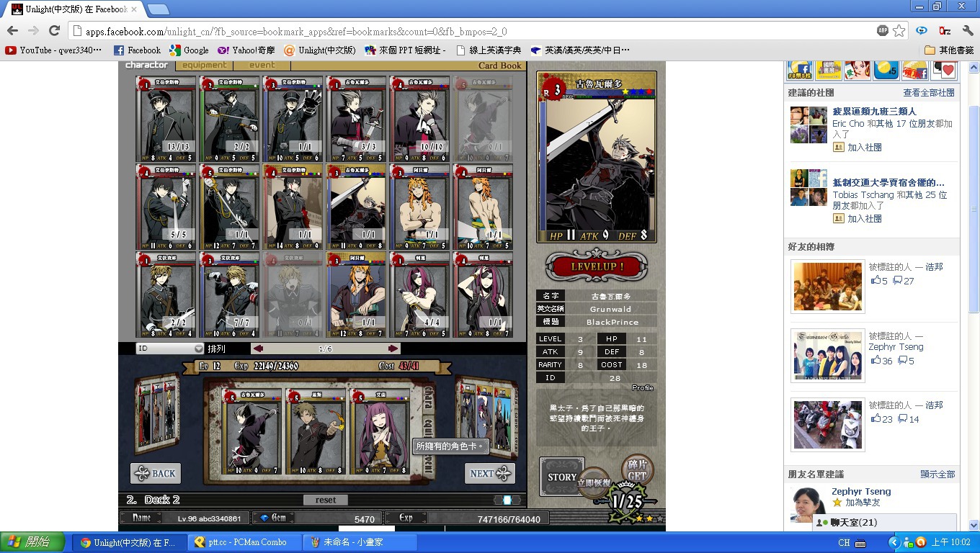Screen dimensions: 980x553
Task: Reset Deck 2 with the reset button
Action: (326, 500)
